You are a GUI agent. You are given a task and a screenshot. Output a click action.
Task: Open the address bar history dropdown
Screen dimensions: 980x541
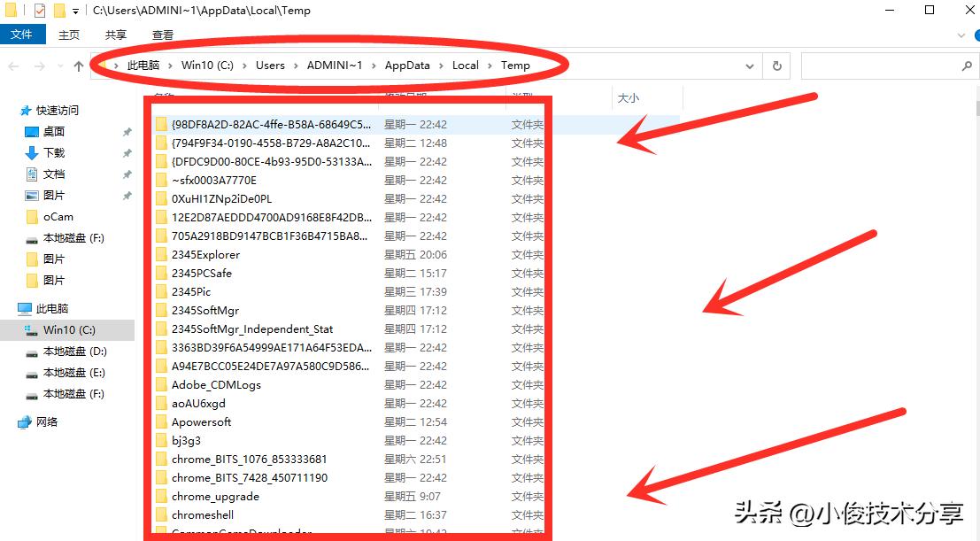[x=749, y=66]
